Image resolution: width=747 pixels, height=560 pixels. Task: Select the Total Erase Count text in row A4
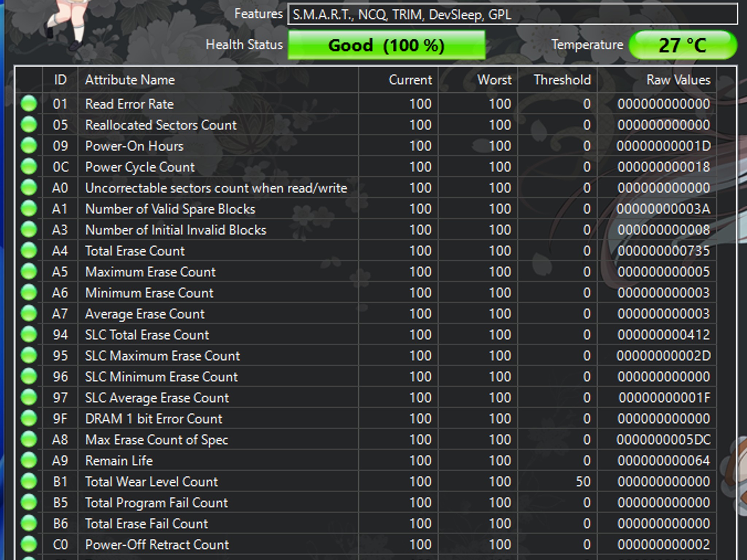135,251
